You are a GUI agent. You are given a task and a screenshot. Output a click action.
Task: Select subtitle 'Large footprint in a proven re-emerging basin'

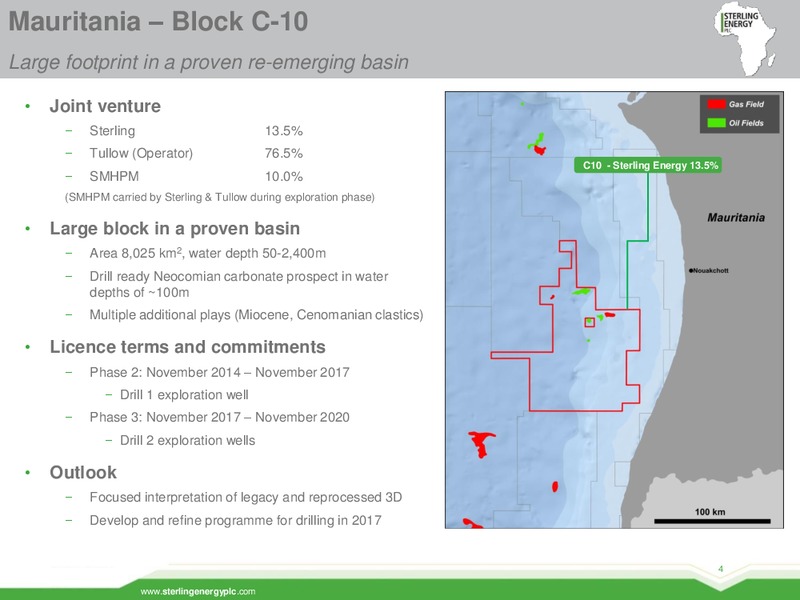[x=209, y=62]
